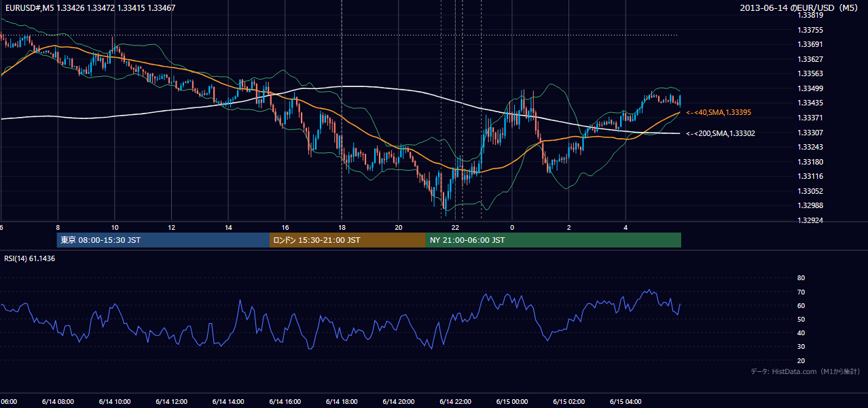This screenshot has height=408, width=868.
Task: Click the ロンドン 15:30-21:00 JST session bar
Action: [348, 240]
